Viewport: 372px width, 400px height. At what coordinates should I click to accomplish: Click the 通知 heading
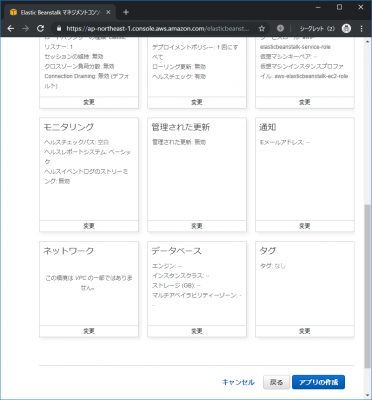pos(268,127)
